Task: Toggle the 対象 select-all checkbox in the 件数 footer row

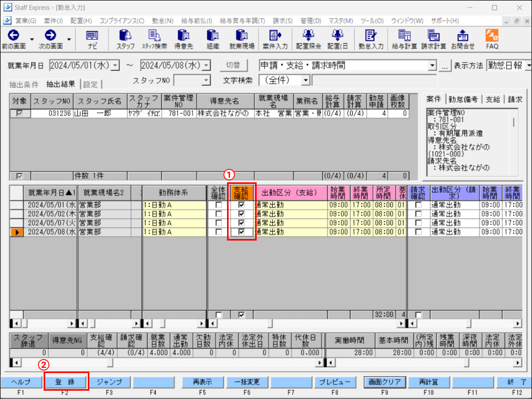Action: pyautogui.click(x=20, y=176)
